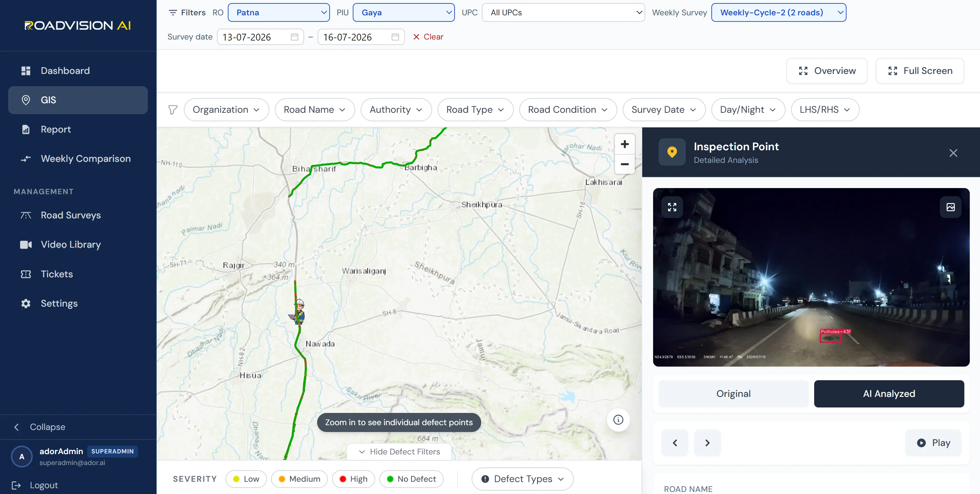Open Dashboard from the sidebar
Image resolution: width=980 pixels, height=494 pixels.
(78, 71)
